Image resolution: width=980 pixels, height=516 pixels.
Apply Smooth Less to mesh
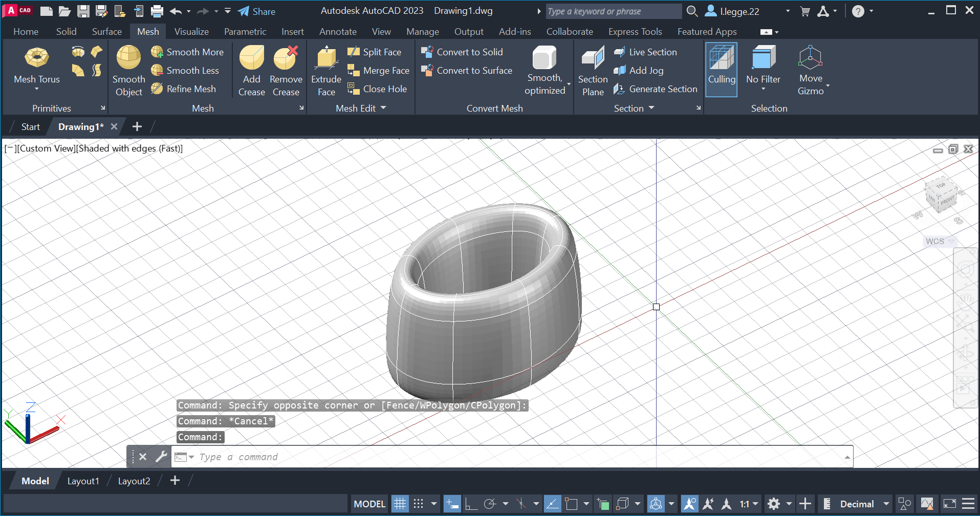185,70
